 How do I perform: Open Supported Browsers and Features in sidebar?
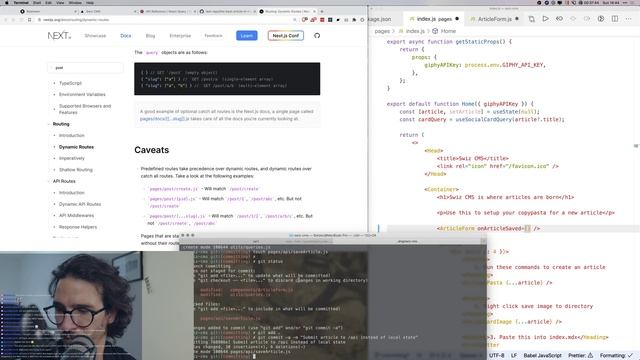pyautogui.click(x=85, y=109)
